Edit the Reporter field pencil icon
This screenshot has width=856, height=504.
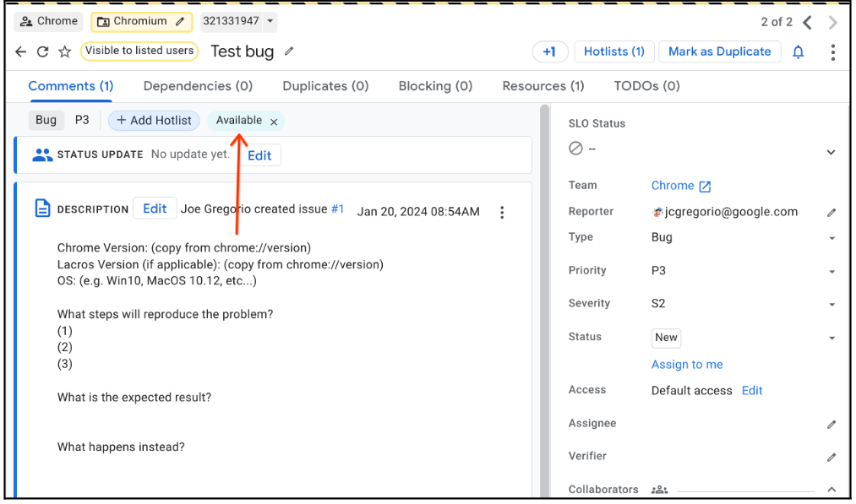831,213
